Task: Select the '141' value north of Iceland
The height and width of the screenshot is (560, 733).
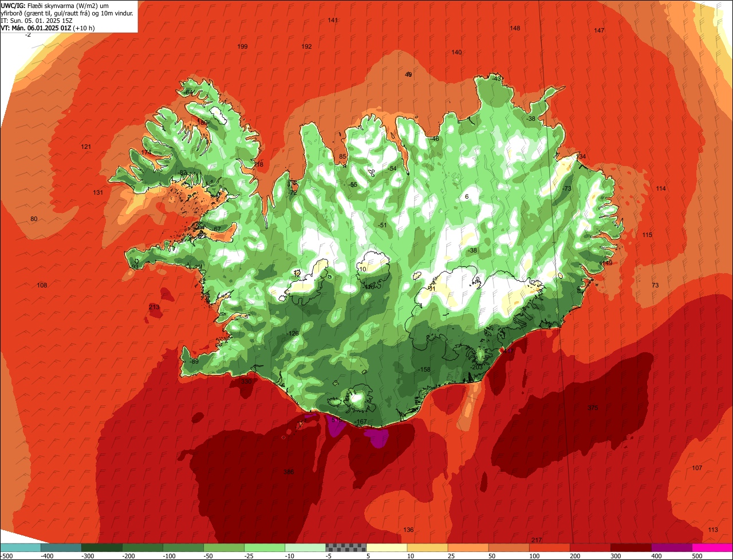Action: (333, 20)
